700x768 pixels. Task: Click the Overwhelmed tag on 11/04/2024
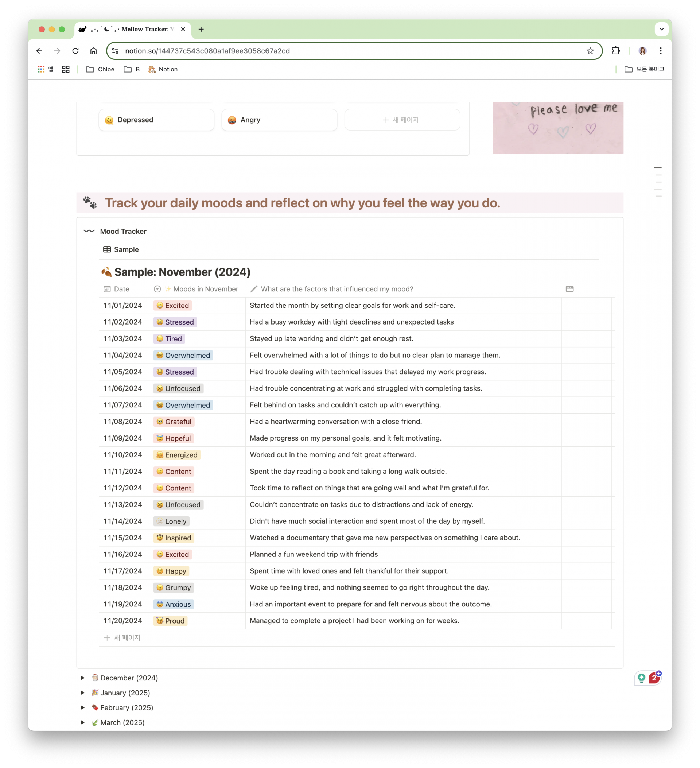[183, 355]
